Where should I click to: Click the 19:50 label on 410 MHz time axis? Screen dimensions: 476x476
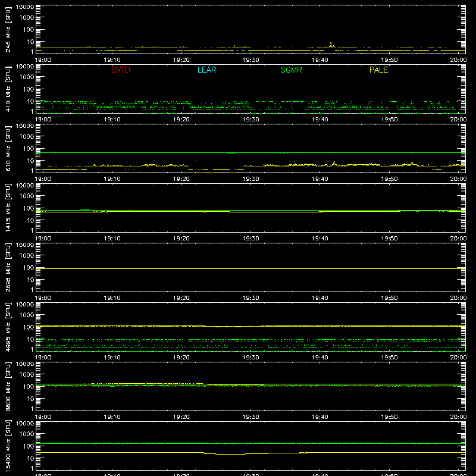click(x=389, y=120)
